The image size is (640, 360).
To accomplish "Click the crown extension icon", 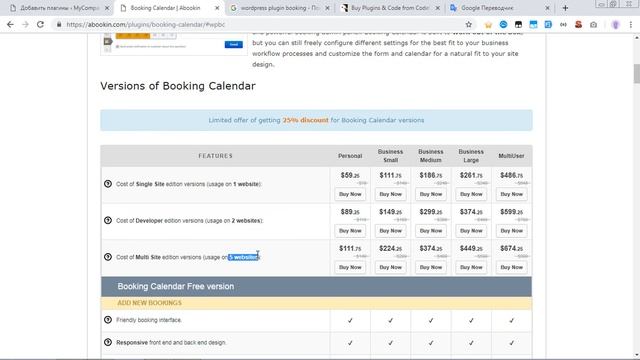I will [488, 25].
